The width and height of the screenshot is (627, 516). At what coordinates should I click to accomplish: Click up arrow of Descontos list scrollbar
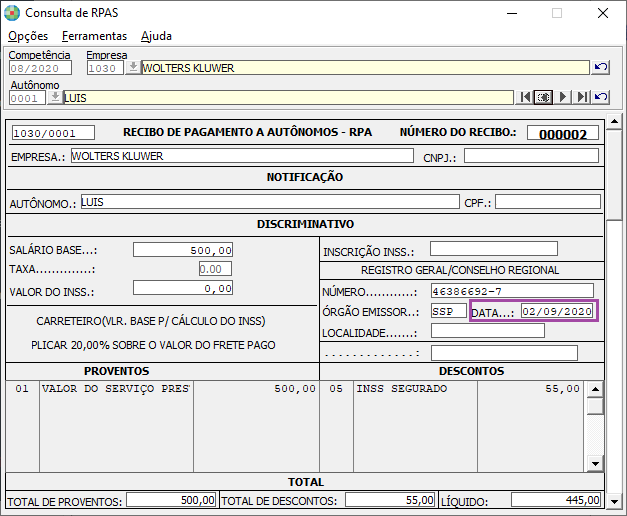pos(595,389)
